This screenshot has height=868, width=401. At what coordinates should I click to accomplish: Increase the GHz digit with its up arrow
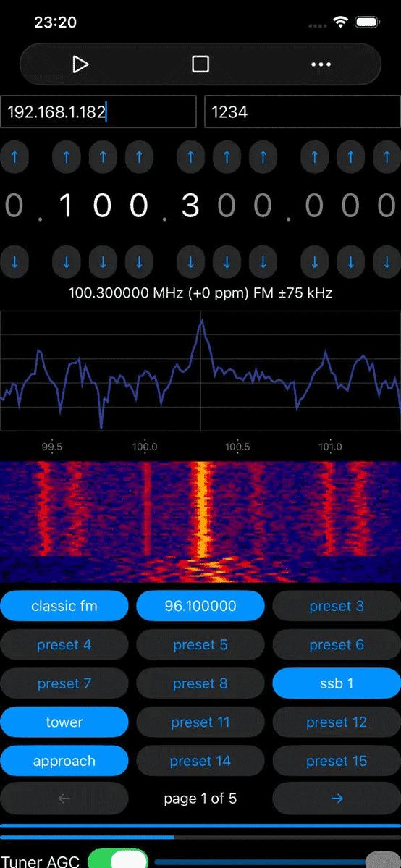[x=14, y=157]
